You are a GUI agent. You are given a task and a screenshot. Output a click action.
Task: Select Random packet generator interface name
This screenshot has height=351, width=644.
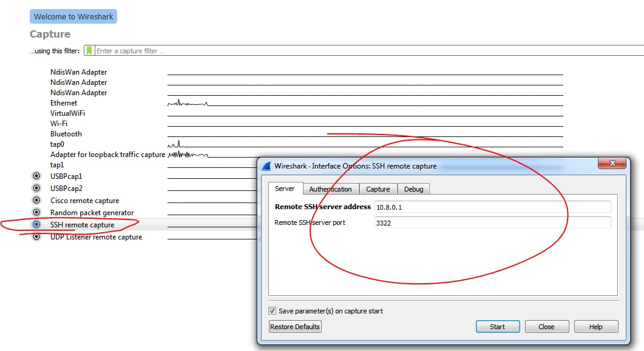pos(92,212)
